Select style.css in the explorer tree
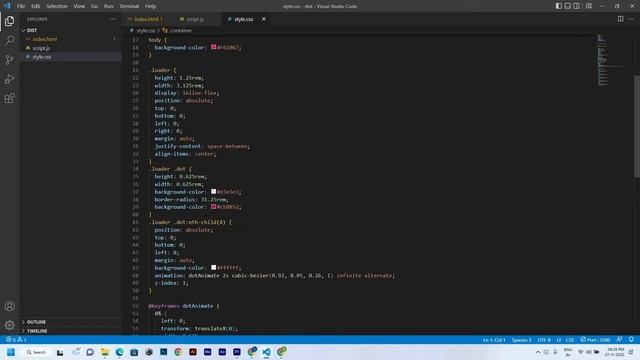Screen dimensions: 640x360 click(42, 57)
